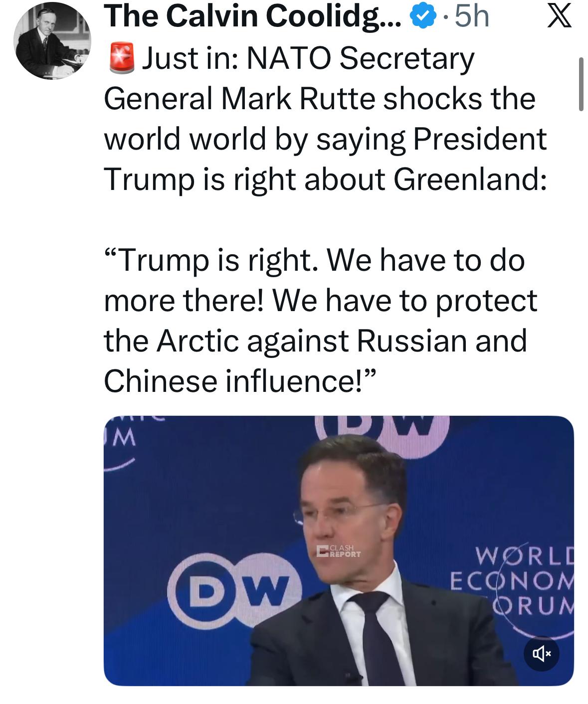Image resolution: width=588 pixels, height=704 pixels.
Task: Open the Calvin Coolidge profile avatar
Action: point(52,40)
